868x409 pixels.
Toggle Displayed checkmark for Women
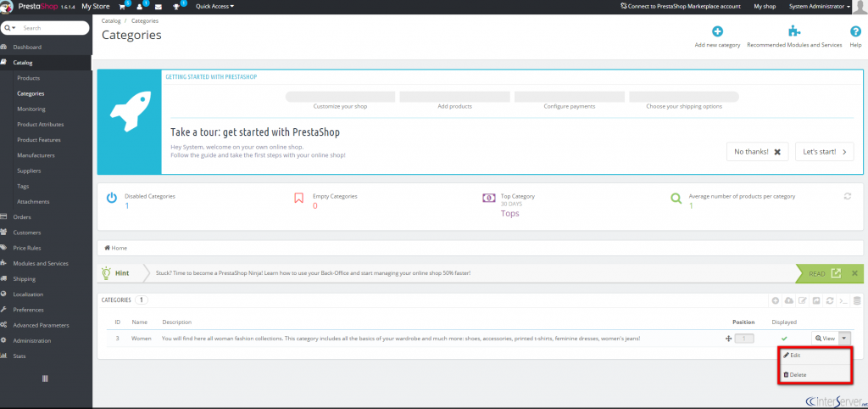pos(784,338)
